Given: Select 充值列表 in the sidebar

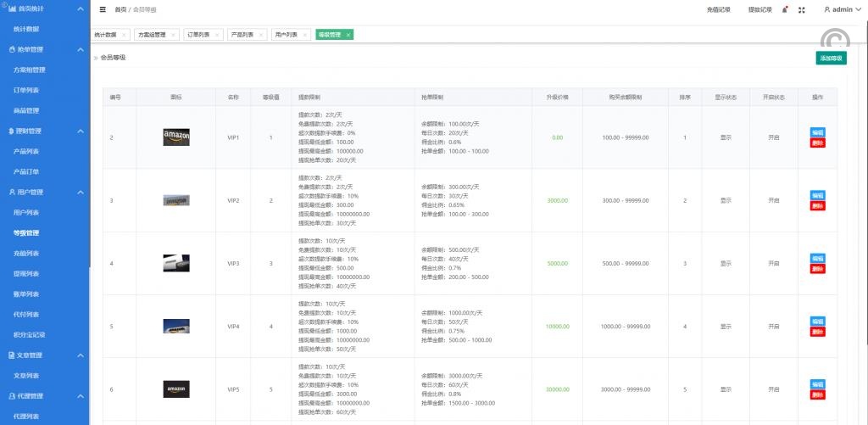Looking at the screenshot, I should [x=26, y=253].
